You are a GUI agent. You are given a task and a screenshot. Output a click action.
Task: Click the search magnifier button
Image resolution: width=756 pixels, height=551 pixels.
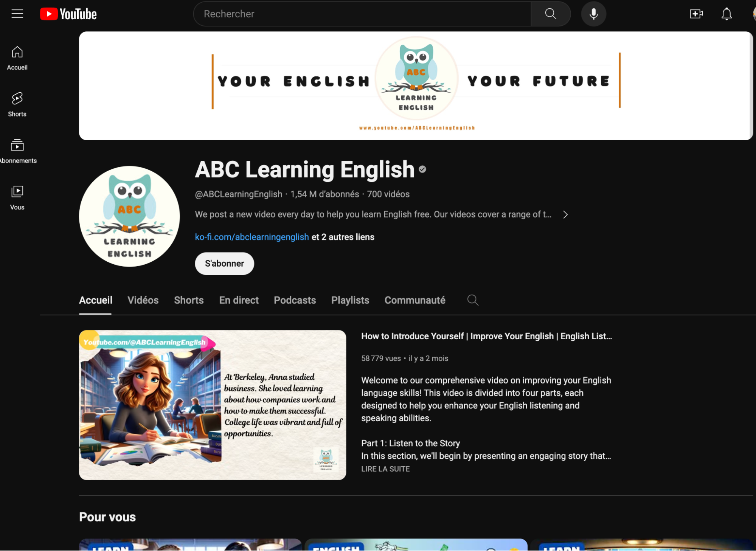[x=550, y=14]
